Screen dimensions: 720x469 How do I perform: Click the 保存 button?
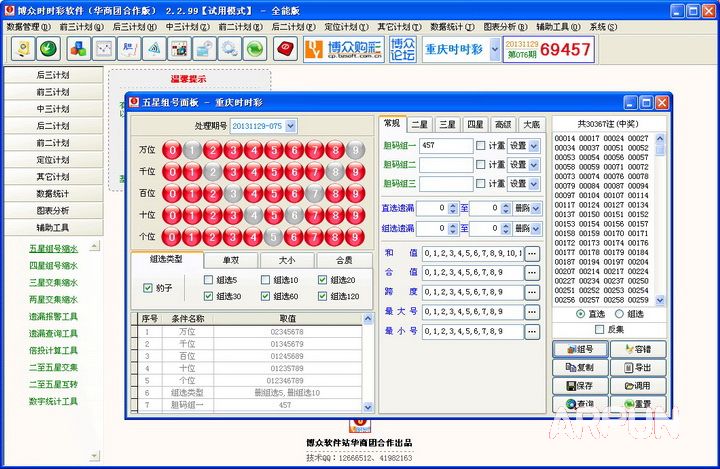(x=580, y=386)
